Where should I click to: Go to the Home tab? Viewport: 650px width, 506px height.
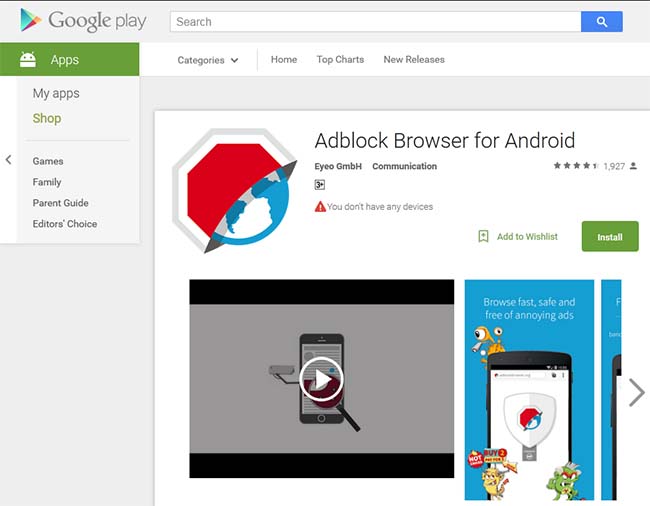coord(284,59)
